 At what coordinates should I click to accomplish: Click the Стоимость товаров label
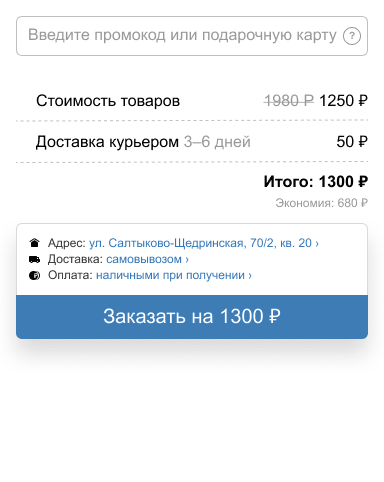(x=108, y=101)
